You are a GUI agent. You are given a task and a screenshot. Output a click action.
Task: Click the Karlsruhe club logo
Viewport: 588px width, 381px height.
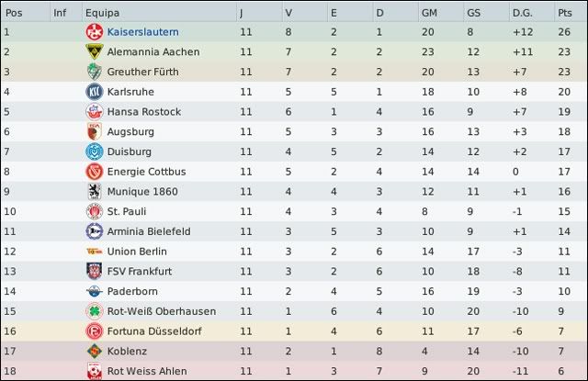pyautogui.click(x=92, y=92)
